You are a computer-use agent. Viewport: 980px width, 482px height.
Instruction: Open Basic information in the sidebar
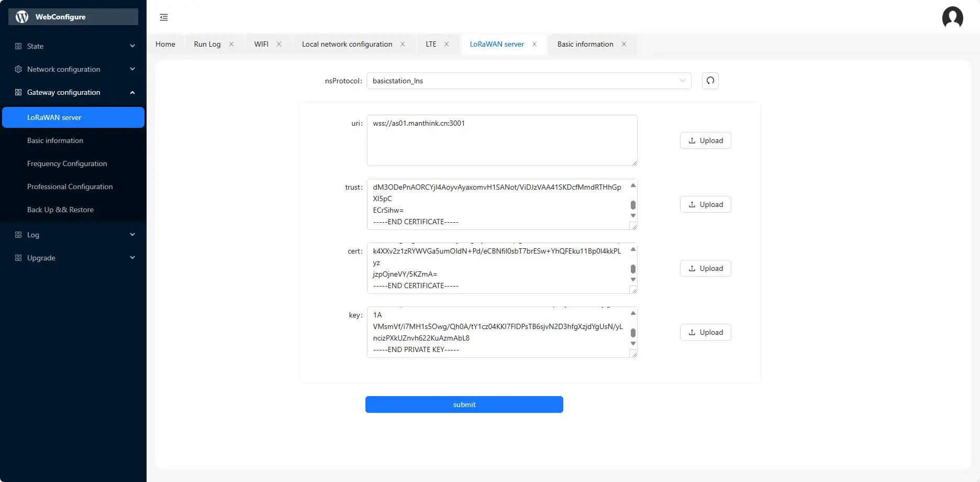pos(73,140)
